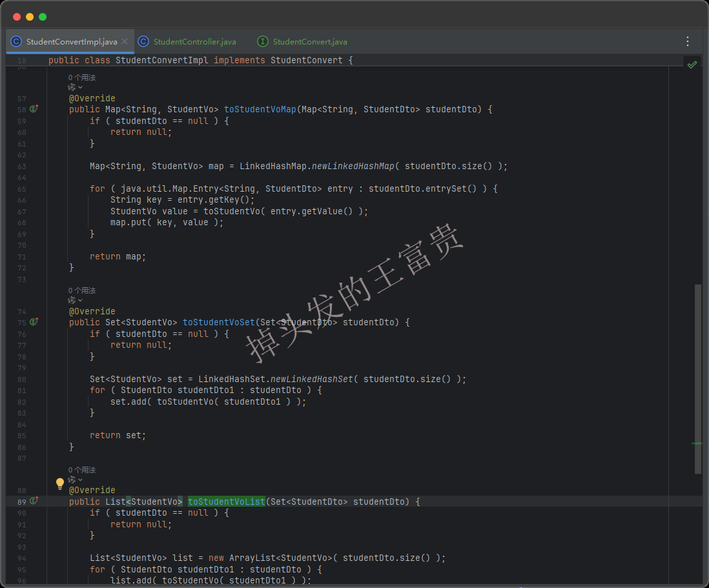Click the sticky class declaration line
The image size is (709, 588).
click(x=201, y=60)
